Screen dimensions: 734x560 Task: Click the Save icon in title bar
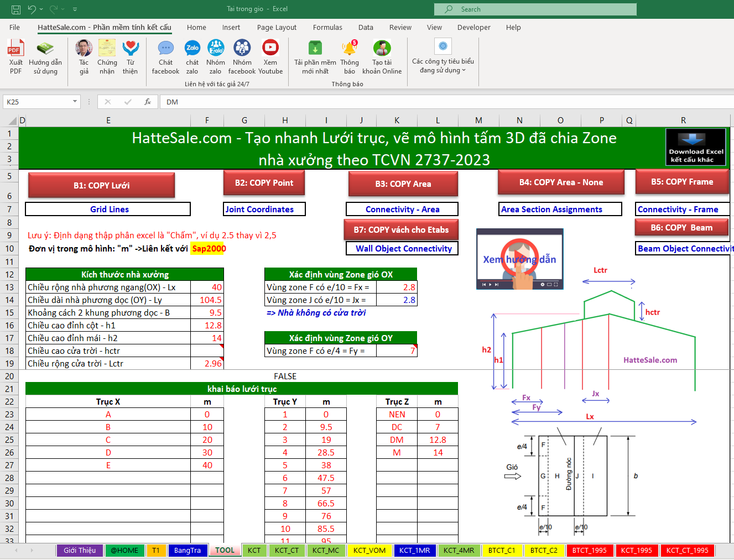point(16,9)
